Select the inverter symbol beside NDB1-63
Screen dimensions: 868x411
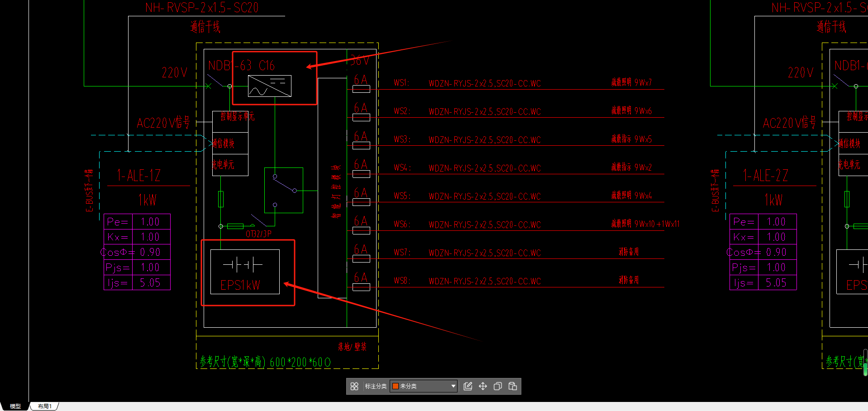[270, 86]
